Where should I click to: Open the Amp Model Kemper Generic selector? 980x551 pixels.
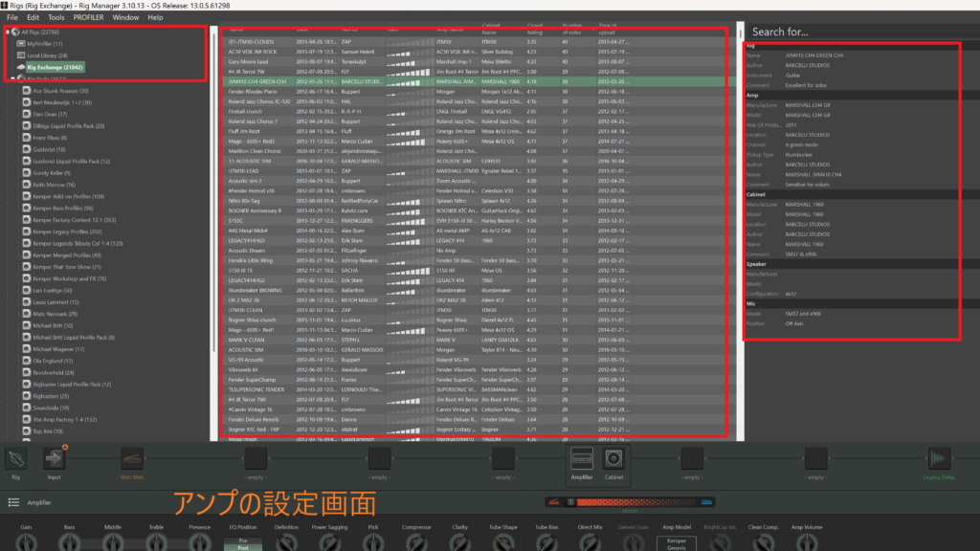point(677,543)
